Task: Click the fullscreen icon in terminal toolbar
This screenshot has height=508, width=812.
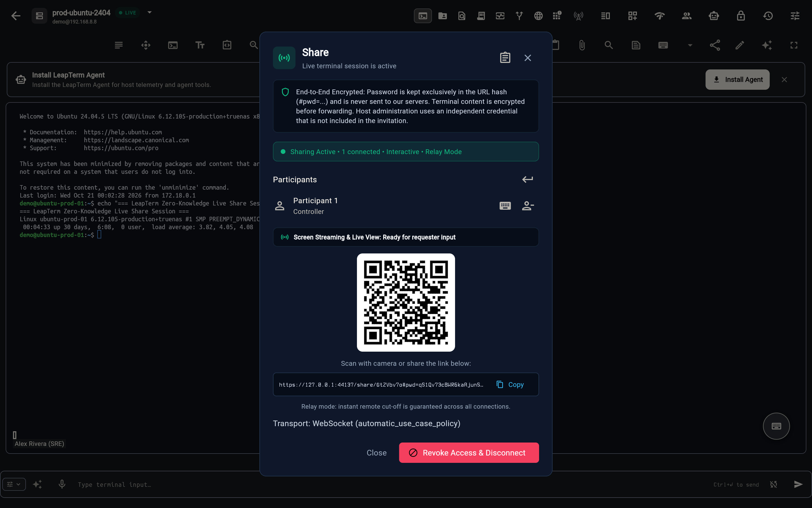Action: pyautogui.click(x=794, y=45)
